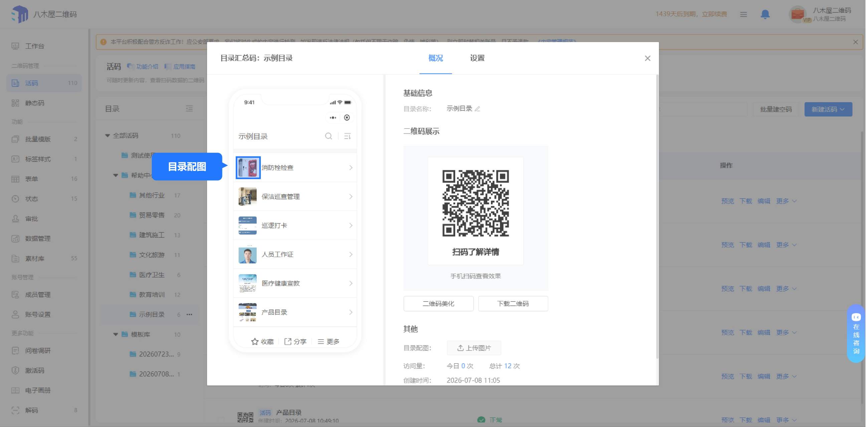The image size is (868, 427).
Task: Open the 功能介绍 link
Action: coord(143,67)
